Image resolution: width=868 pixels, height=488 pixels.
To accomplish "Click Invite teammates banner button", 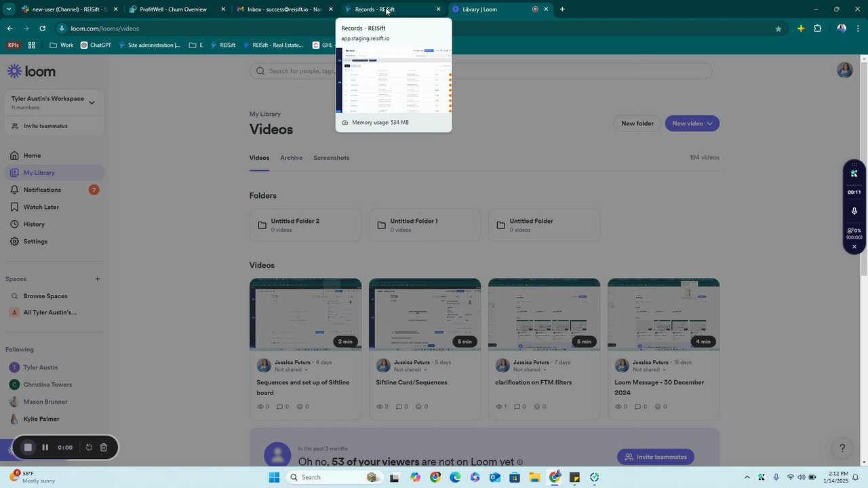I will (656, 457).
